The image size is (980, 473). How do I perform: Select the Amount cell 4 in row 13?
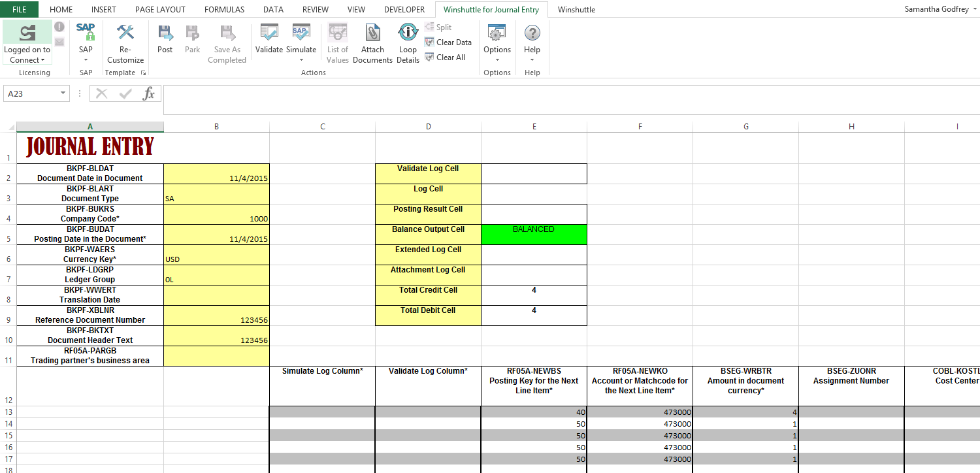(745, 412)
